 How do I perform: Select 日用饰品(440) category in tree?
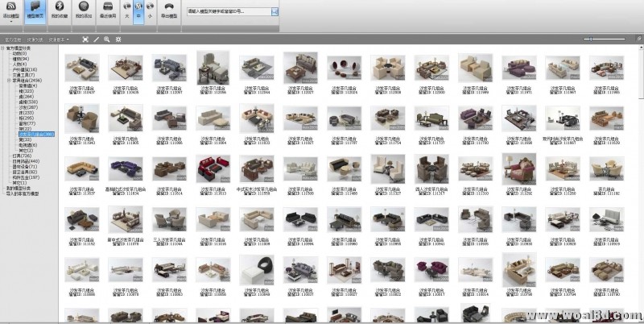(x=26, y=161)
